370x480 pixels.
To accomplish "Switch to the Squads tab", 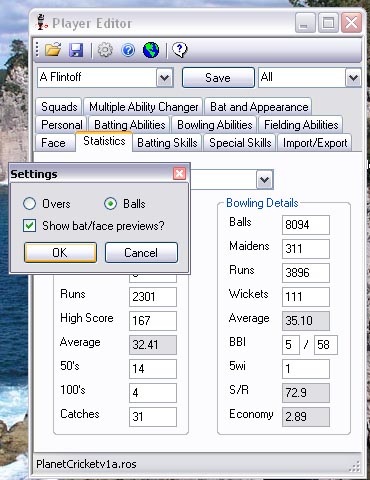I will 59,107.
